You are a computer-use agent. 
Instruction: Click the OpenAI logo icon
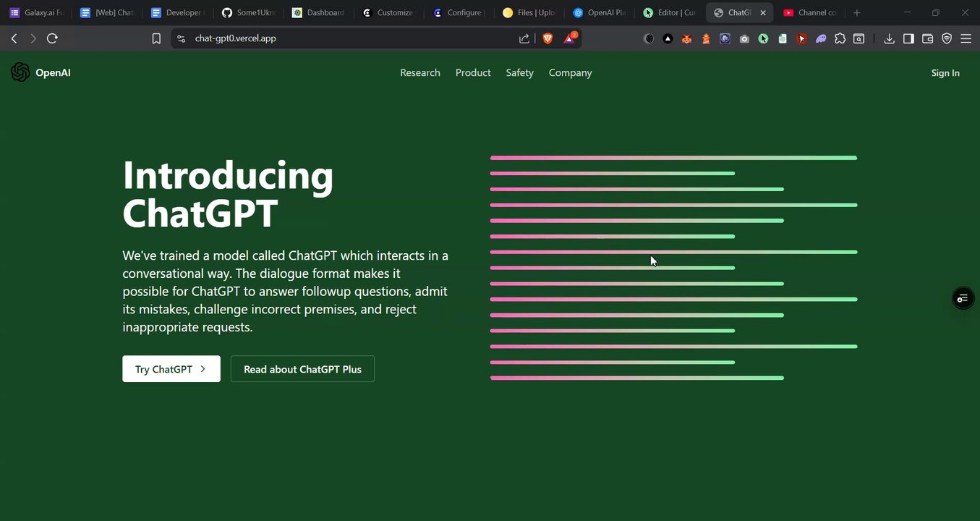point(20,72)
